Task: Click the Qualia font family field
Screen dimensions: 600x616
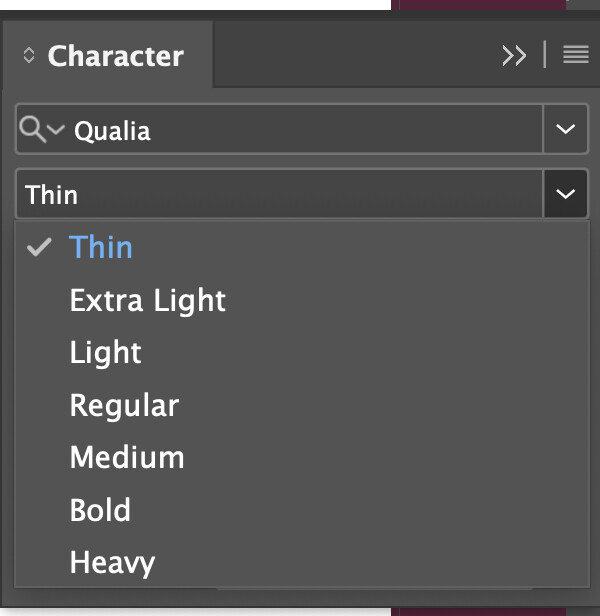Action: (x=300, y=130)
